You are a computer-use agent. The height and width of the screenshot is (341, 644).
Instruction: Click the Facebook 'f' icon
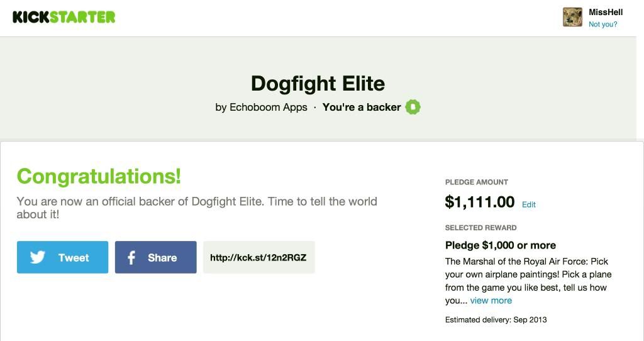tap(131, 257)
